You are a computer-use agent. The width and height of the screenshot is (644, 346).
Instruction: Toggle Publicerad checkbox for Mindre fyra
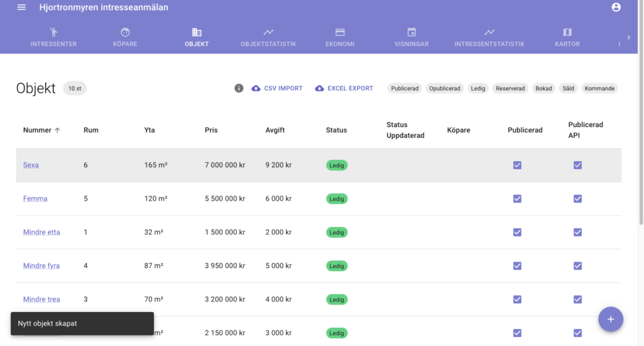coord(517,266)
